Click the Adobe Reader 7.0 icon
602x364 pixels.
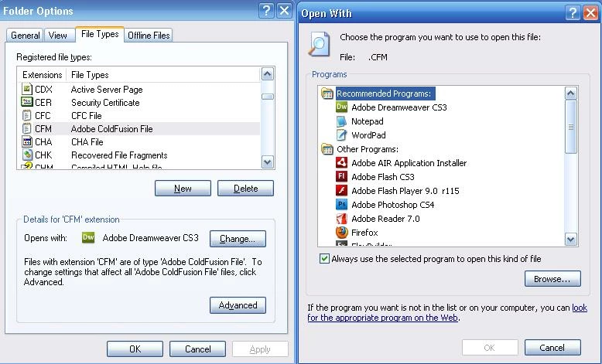click(341, 218)
